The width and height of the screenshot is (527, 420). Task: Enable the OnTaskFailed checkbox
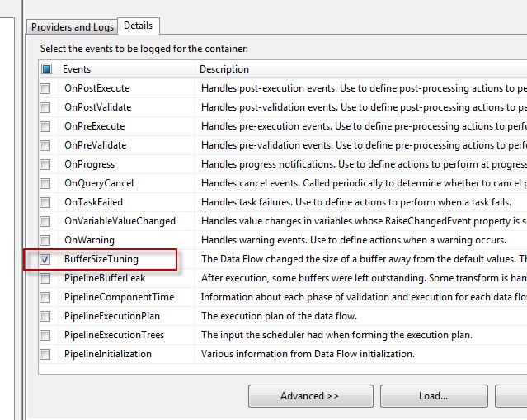click(45, 202)
